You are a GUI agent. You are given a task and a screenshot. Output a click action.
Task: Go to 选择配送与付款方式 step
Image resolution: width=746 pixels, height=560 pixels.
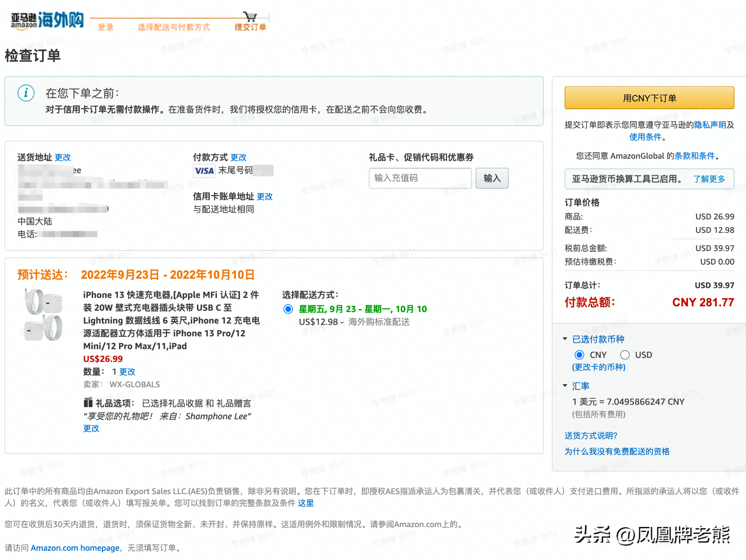coord(174,27)
